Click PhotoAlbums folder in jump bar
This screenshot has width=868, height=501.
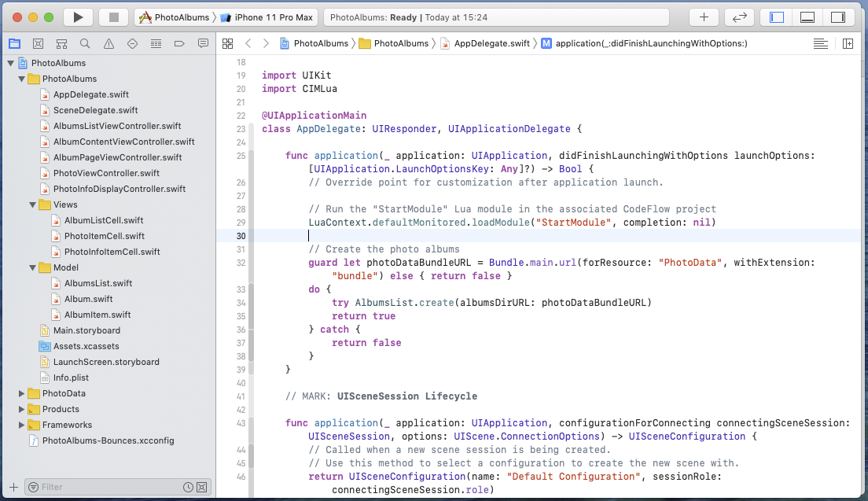click(394, 43)
